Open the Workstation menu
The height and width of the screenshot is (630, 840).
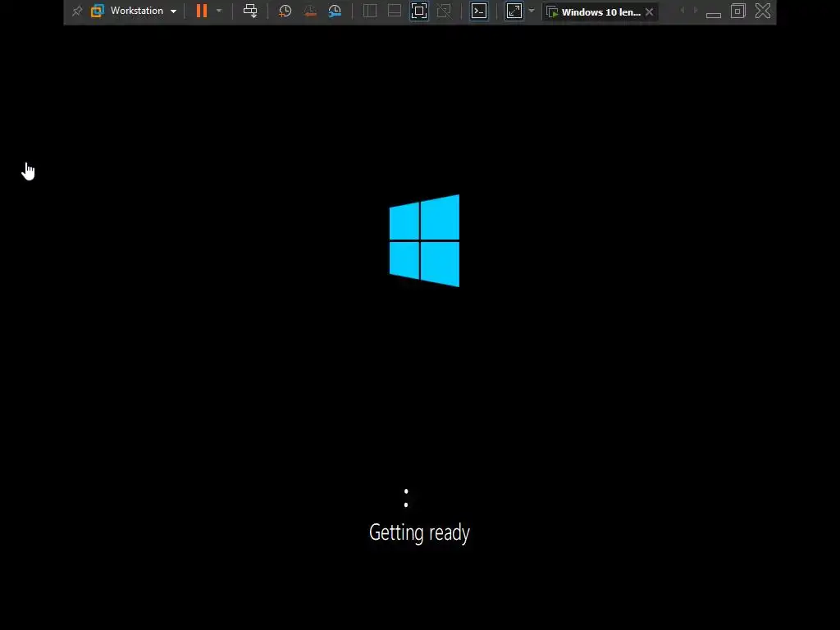tap(137, 11)
